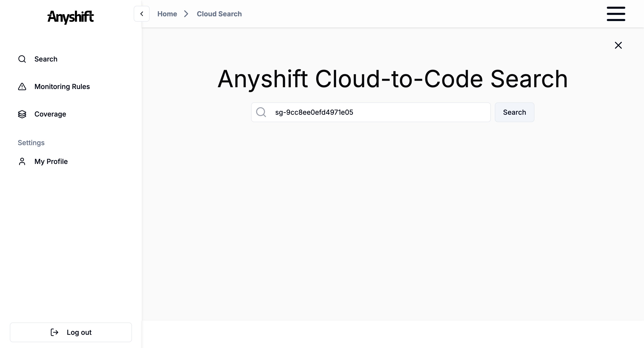Navigate to Home breadcrumb link
Image resolution: width=644 pixels, height=348 pixels.
click(x=167, y=14)
